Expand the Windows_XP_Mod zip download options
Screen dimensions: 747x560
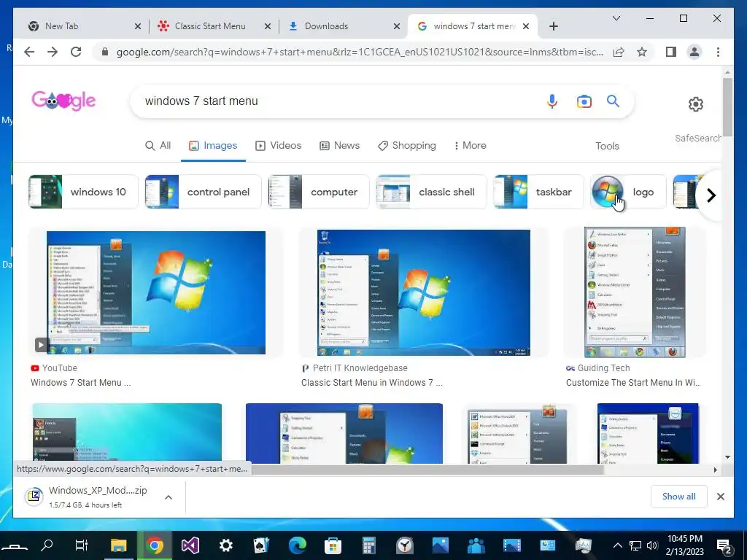coord(169,497)
